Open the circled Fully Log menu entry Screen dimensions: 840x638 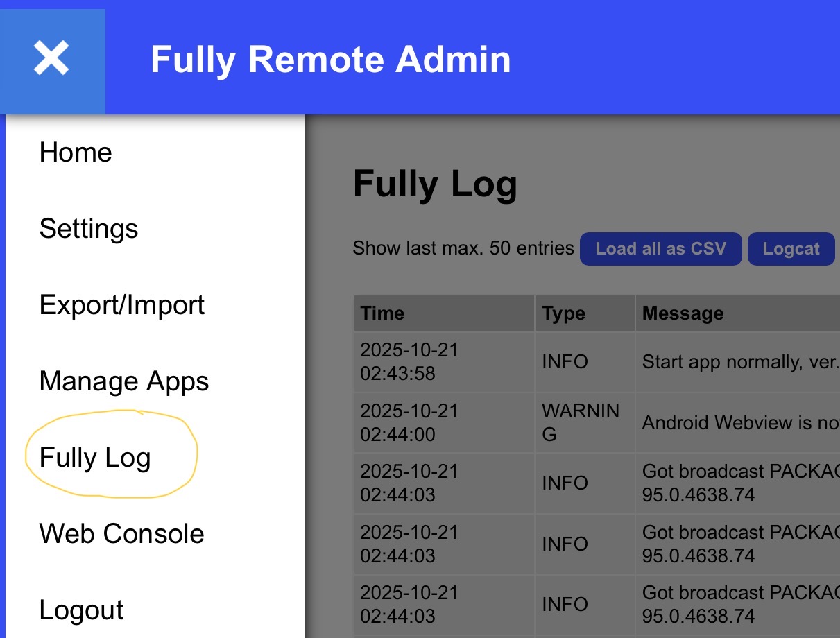pyautogui.click(x=95, y=458)
